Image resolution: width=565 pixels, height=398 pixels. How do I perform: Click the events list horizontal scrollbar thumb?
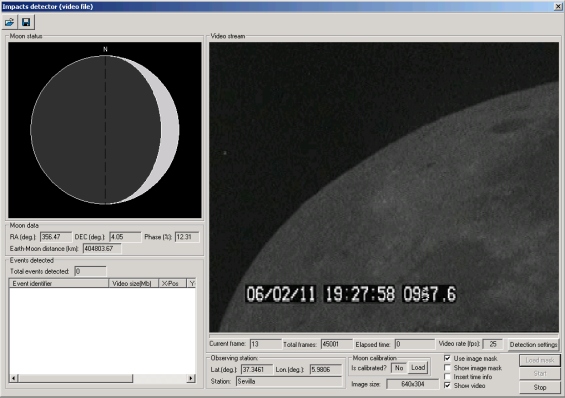[75, 378]
